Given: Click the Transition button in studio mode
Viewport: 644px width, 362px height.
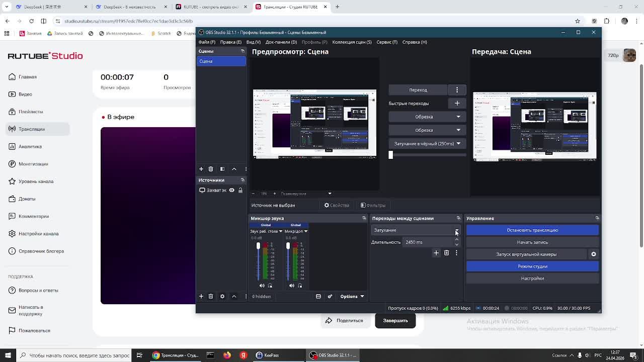Looking at the screenshot, I should (418, 90).
